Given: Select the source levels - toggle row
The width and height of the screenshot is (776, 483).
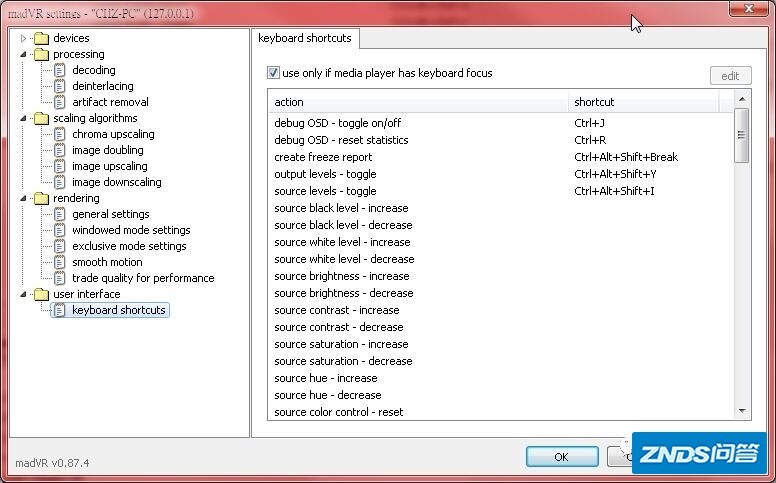Looking at the screenshot, I should tap(501, 191).
